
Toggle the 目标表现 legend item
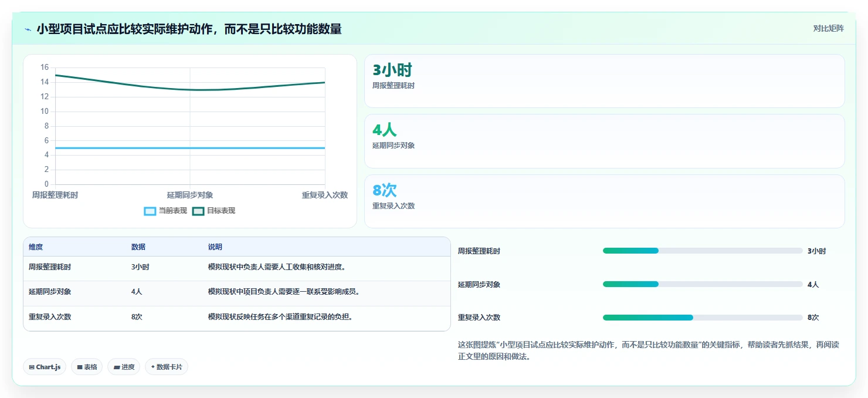[x=213, y=211]
